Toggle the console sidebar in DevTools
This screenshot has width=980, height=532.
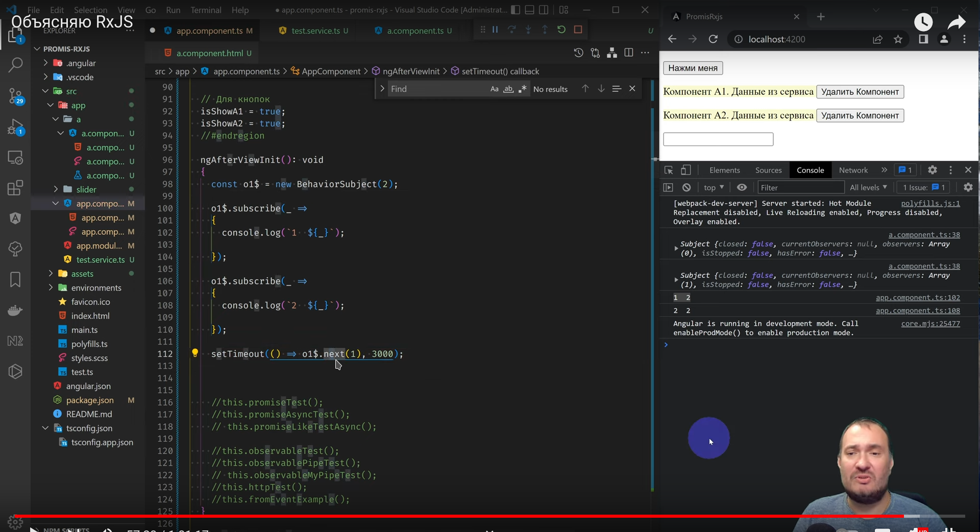click(668, 187)
